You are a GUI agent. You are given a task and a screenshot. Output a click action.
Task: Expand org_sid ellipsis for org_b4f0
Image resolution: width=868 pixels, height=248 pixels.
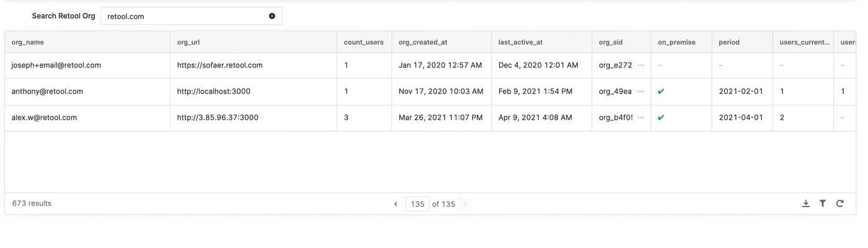pyautogui.click(x=640, y=117)
